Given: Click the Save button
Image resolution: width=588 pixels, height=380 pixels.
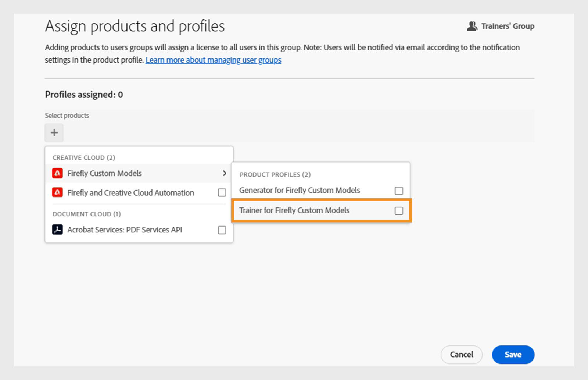Looking at the screenshot, I should pos(513,355).
